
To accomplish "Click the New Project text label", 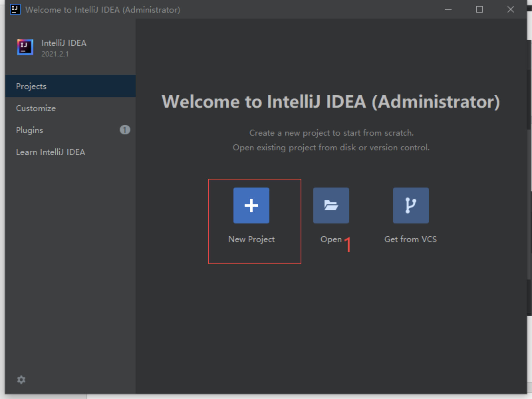I will 251,239.
